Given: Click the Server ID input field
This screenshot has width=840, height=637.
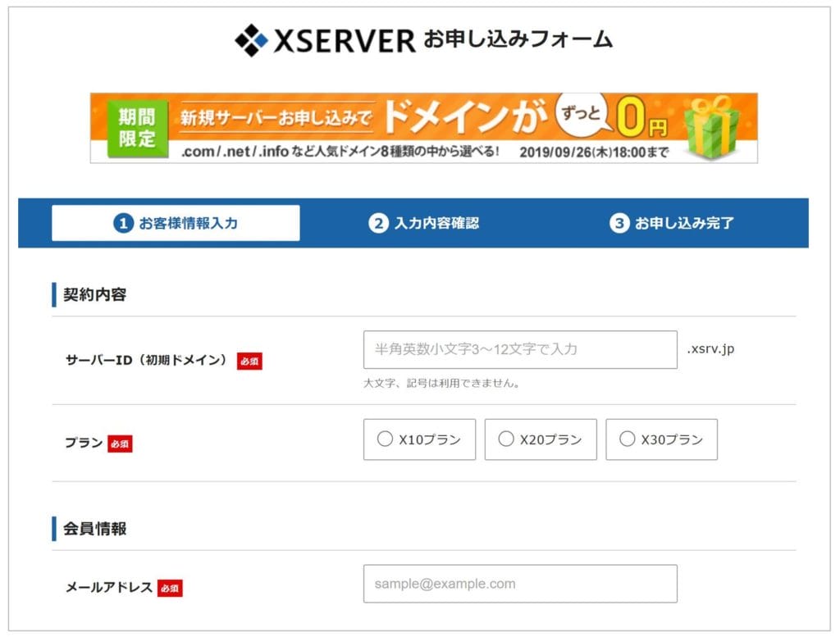Looking at the screenshot, I should 520,349.
